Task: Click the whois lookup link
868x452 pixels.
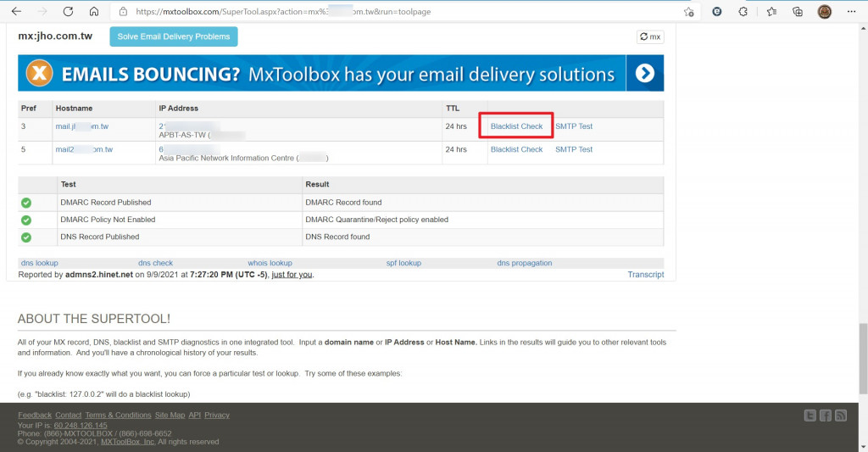Action: (270, 263)
